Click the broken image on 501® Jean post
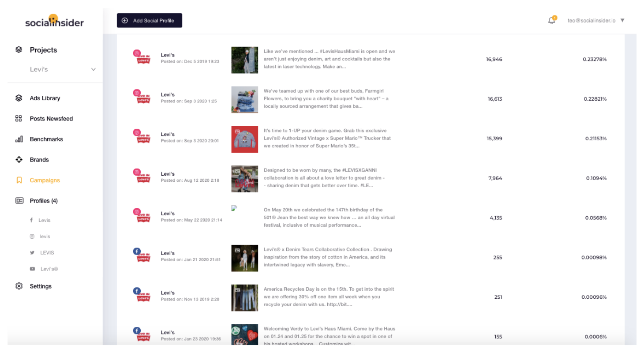This screenshot has width=644, height=353. tap(234, 208)
